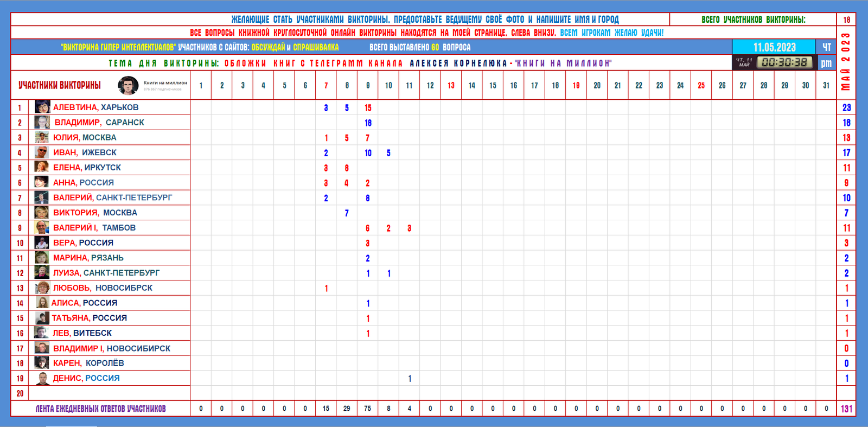Click ВАЛЕРИЙ, САНКТ-ПЕТЕРБУРГ participant name
The image size is (868, 427).
pyautogui.click(x=112, y=197)
